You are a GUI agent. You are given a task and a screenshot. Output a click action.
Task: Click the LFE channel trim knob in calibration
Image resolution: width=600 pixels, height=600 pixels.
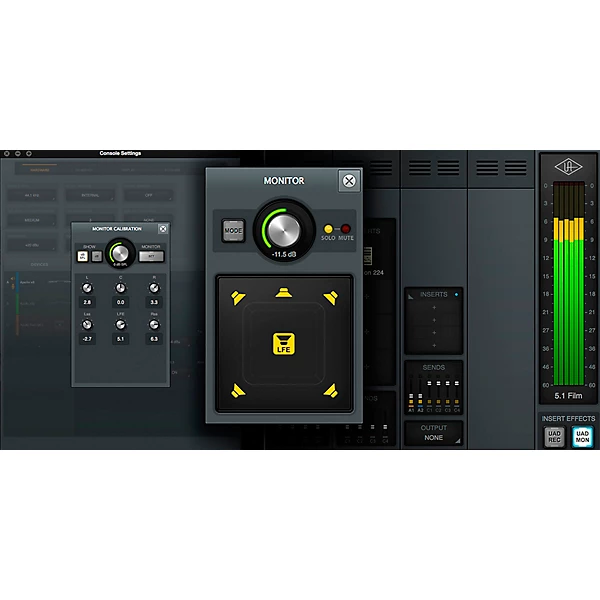pyautogui.click(x=120, y=324)
